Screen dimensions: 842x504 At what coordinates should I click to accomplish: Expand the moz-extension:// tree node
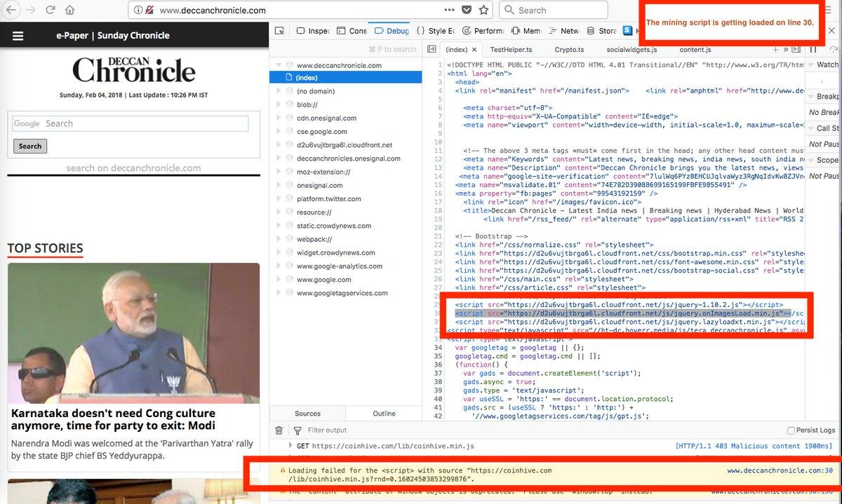279,172
